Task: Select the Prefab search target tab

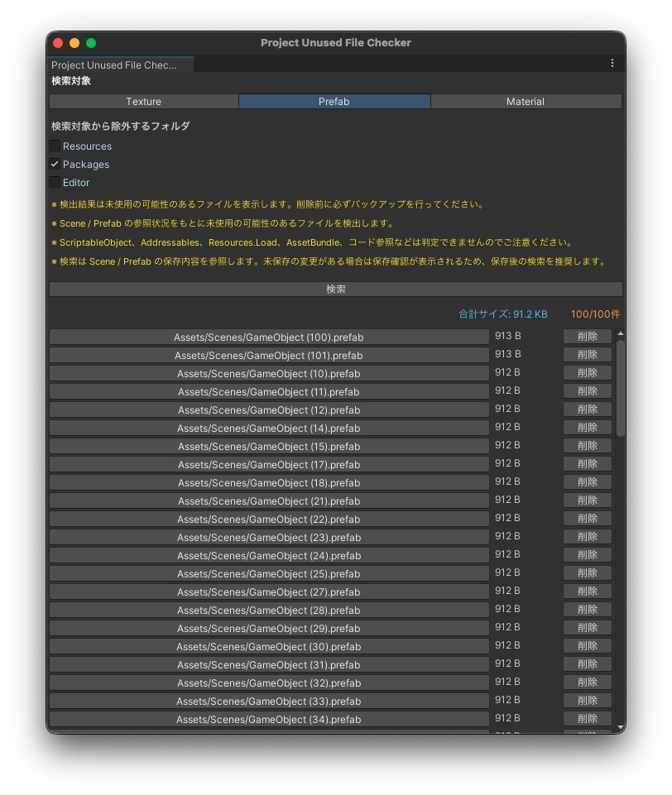Action: pos(334,101)
